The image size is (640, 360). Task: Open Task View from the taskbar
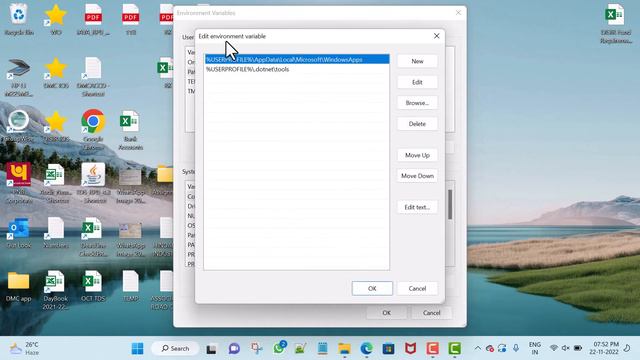[x=211, y=349]
